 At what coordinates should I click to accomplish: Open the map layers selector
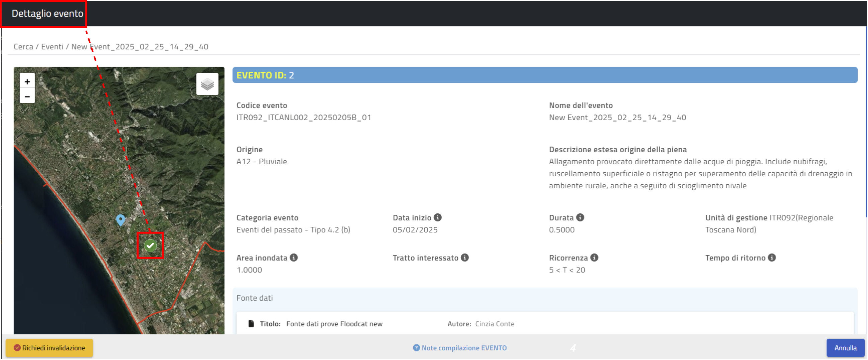click(x=207, y=84)
